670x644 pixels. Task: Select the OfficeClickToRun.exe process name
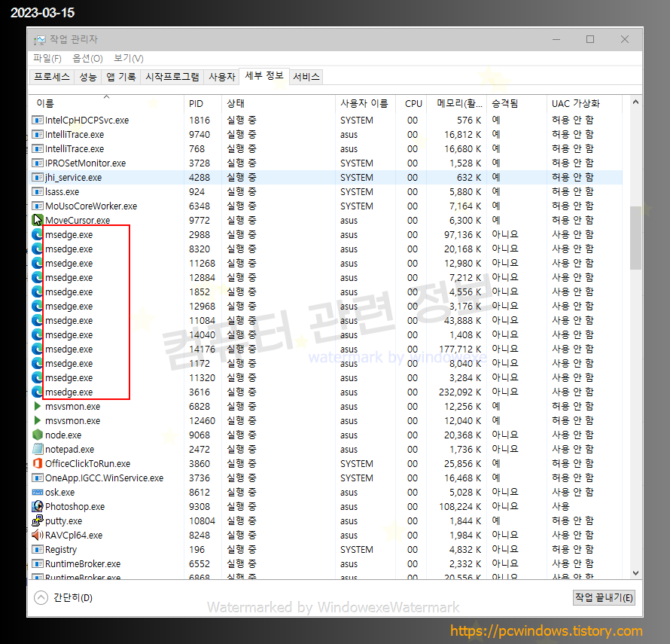click(87, 463)
